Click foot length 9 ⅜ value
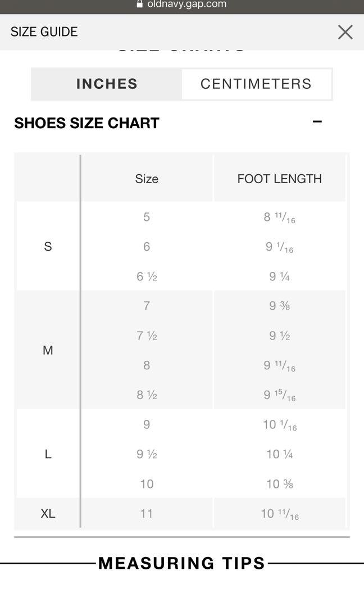Viewport: 364px width, 607px height. 280,306
